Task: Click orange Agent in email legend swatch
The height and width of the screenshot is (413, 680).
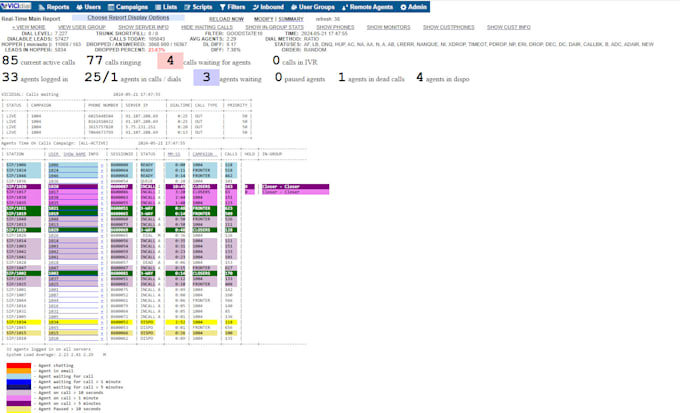Action: tap(19, 371)
